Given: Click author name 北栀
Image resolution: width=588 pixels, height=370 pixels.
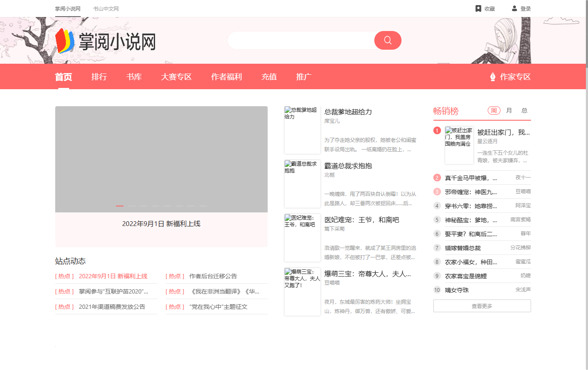Looking at the screenshot, I should [x=329, y=175].
